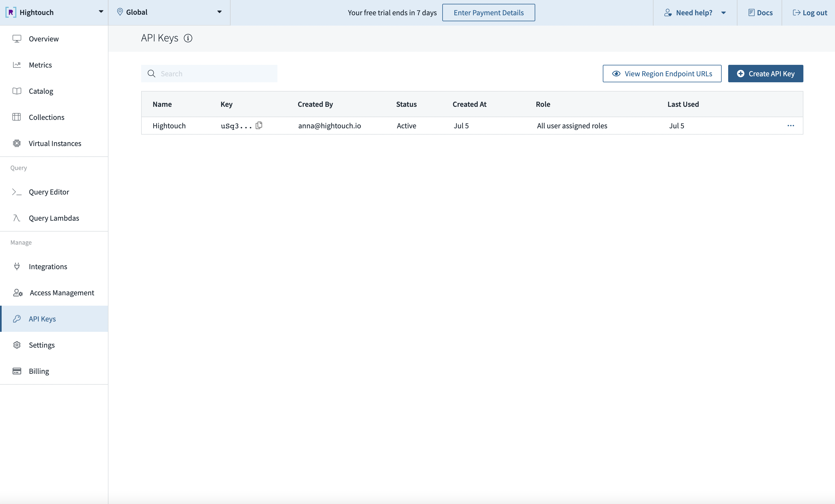Click Create API Key text
Screen dimensions: 835x504
(771, 74)
